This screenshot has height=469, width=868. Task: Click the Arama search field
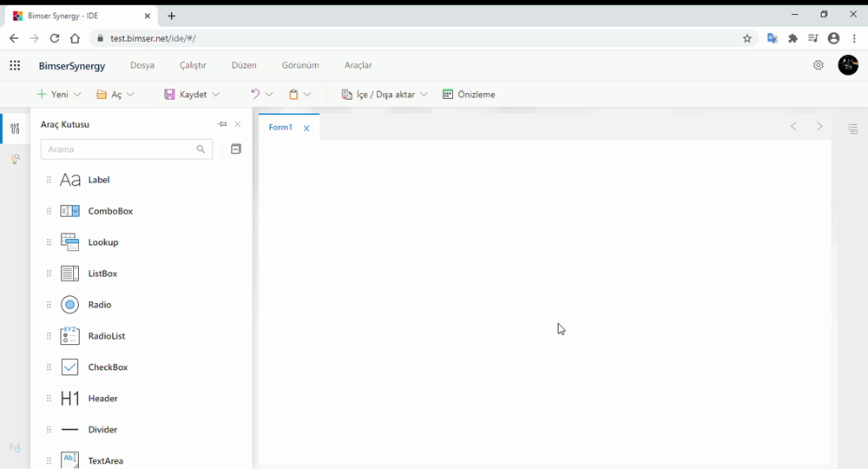coord(118,149)
